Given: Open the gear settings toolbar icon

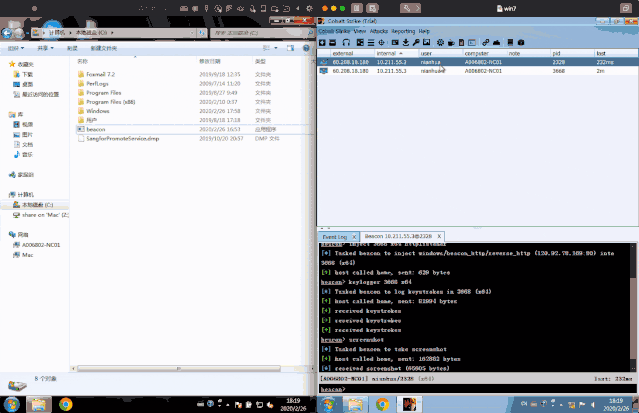Looking at the screenshot, I should [440, 42].
